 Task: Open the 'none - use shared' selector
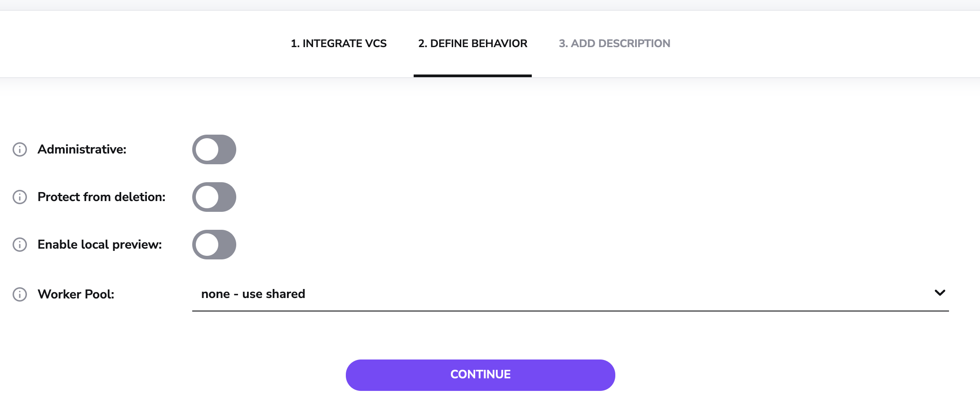point(253,294)
